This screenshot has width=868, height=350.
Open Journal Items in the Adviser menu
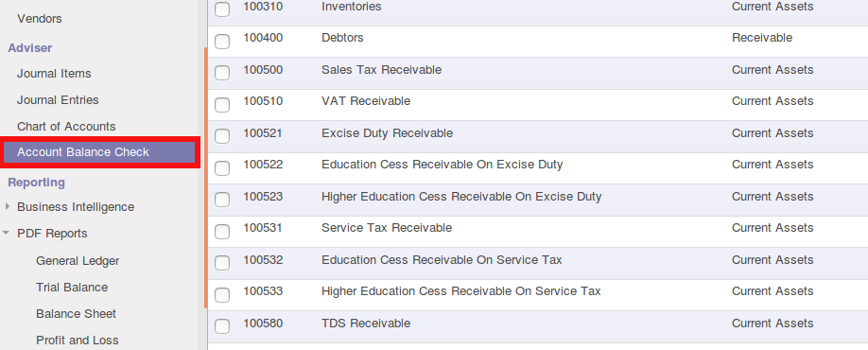coord(54,74)
